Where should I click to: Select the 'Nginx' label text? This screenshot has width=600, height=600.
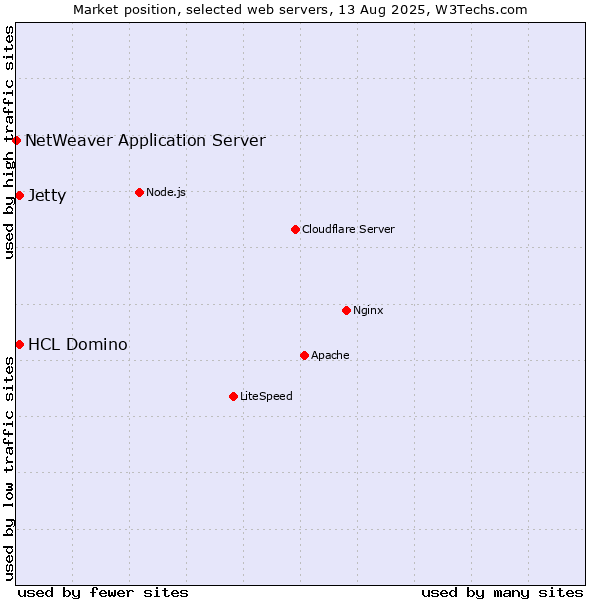click(368, 310)
